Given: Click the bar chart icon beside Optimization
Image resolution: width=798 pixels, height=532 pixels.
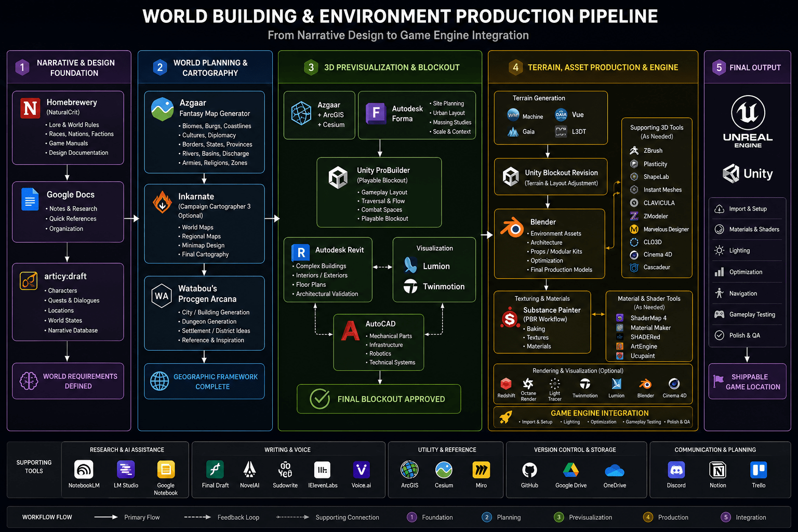Looking at the screenshot, I should (719, 272).
